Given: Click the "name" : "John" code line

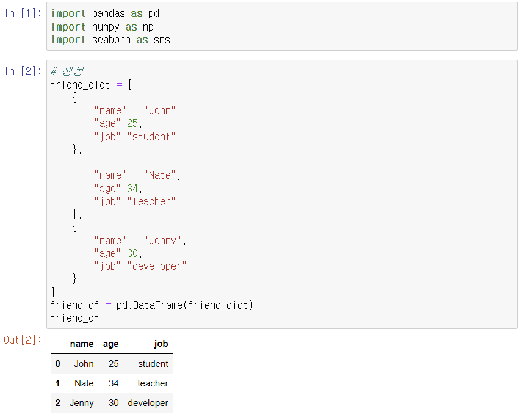Looking at the screenshot, I should click(137, 110).
